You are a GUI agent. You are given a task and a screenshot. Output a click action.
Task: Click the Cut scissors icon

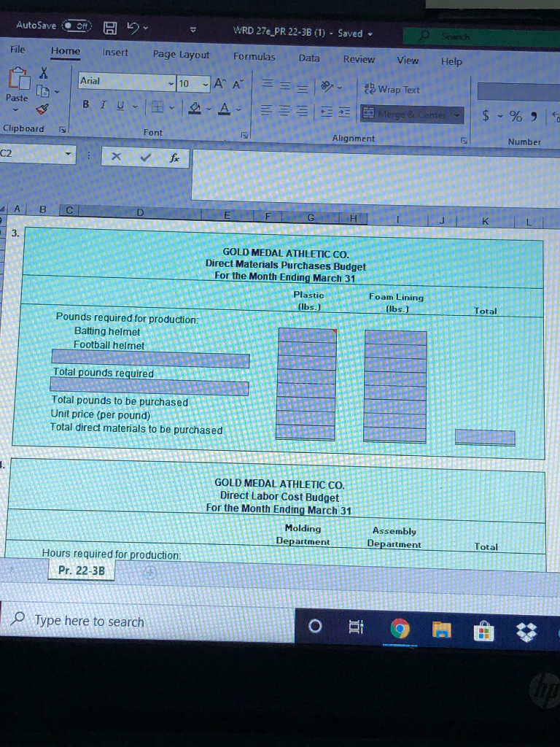43,72
